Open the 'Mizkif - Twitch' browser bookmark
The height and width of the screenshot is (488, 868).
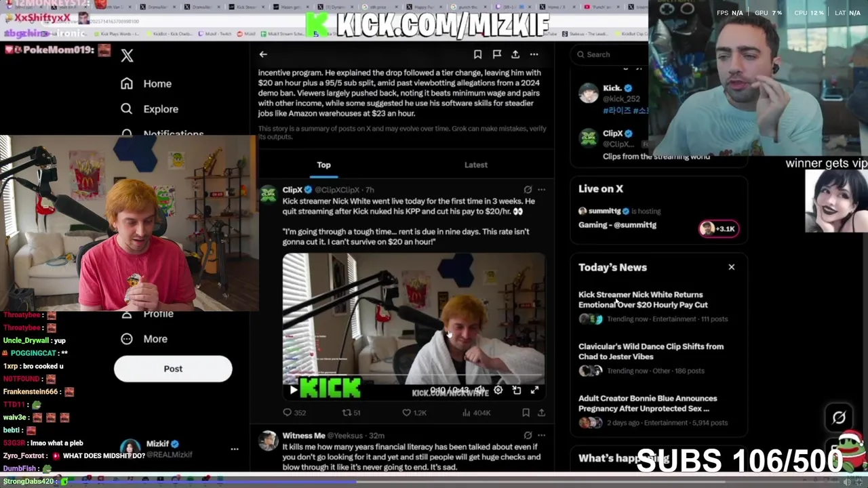point(215,33)
